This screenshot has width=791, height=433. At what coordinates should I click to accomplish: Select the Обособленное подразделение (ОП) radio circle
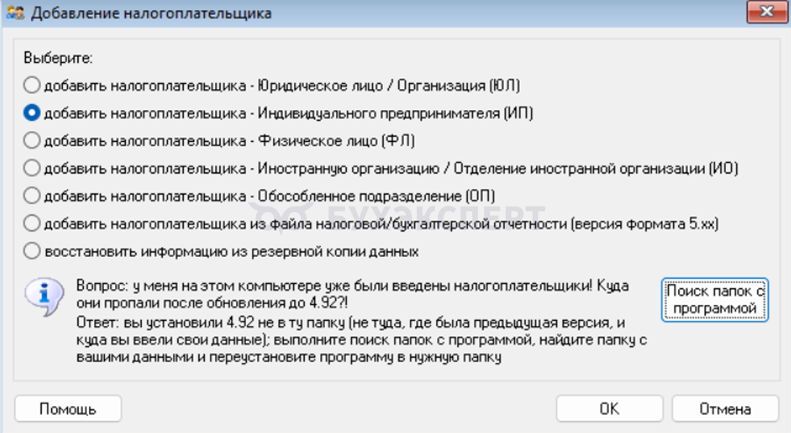pyautogui.click(x=33, y=195)
